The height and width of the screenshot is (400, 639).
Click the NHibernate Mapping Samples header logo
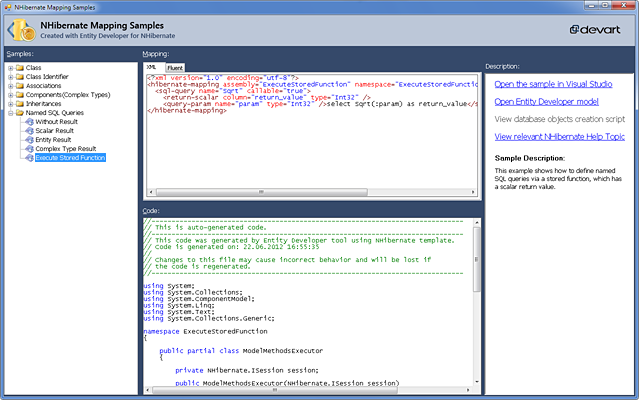(22, 30)
